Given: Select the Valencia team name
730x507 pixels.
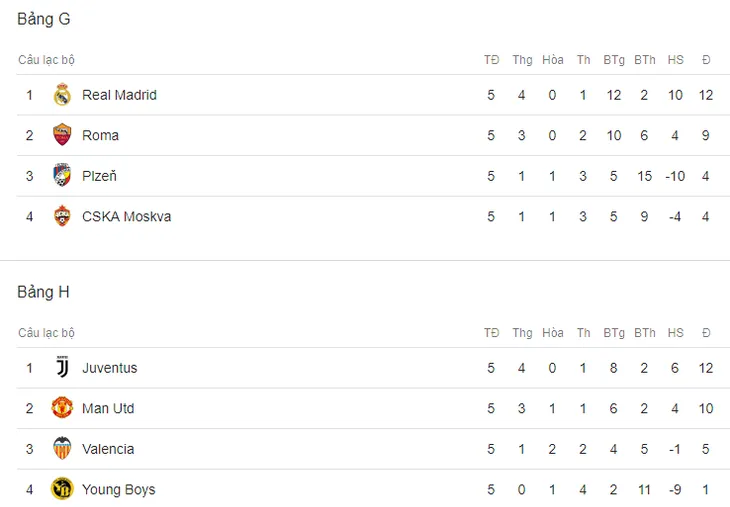Looking at the screenshot, I should 108,449.
